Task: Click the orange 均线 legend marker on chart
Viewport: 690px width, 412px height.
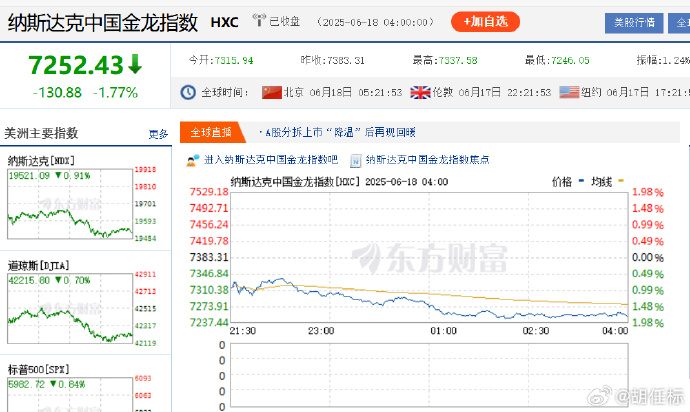Action: coord(620,182)
